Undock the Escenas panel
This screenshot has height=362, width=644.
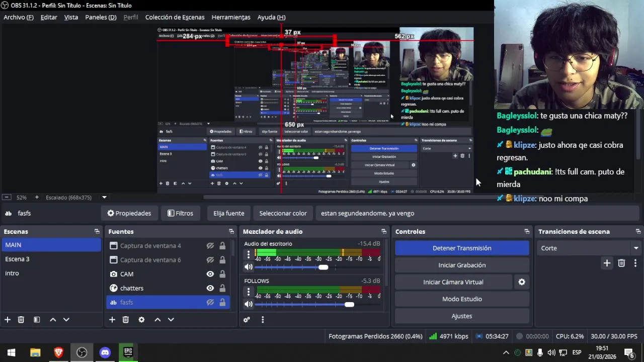[97, 231]
